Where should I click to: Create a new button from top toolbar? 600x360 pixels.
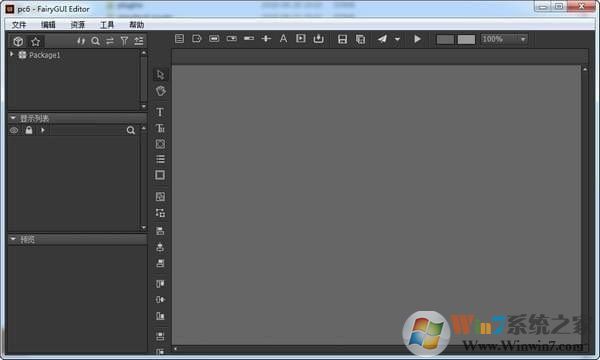[214, 39]
